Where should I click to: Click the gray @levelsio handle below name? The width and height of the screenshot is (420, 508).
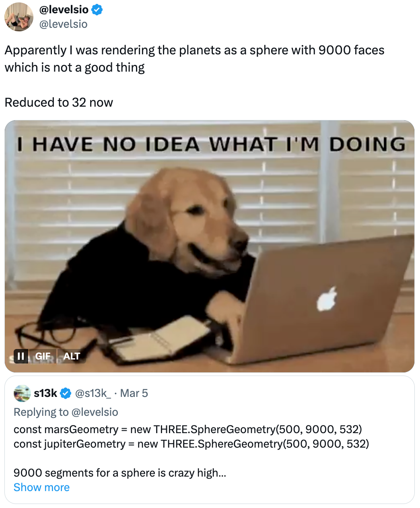coord(63,24)
